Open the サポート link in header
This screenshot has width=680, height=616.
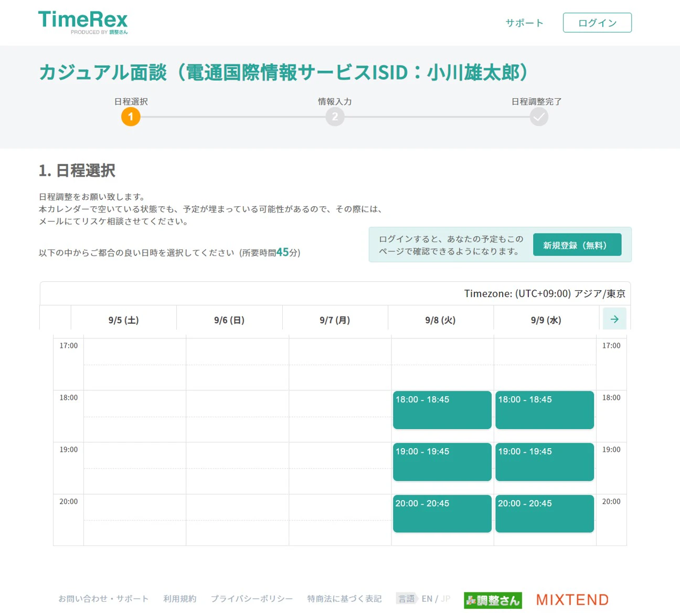click(524, 23)
